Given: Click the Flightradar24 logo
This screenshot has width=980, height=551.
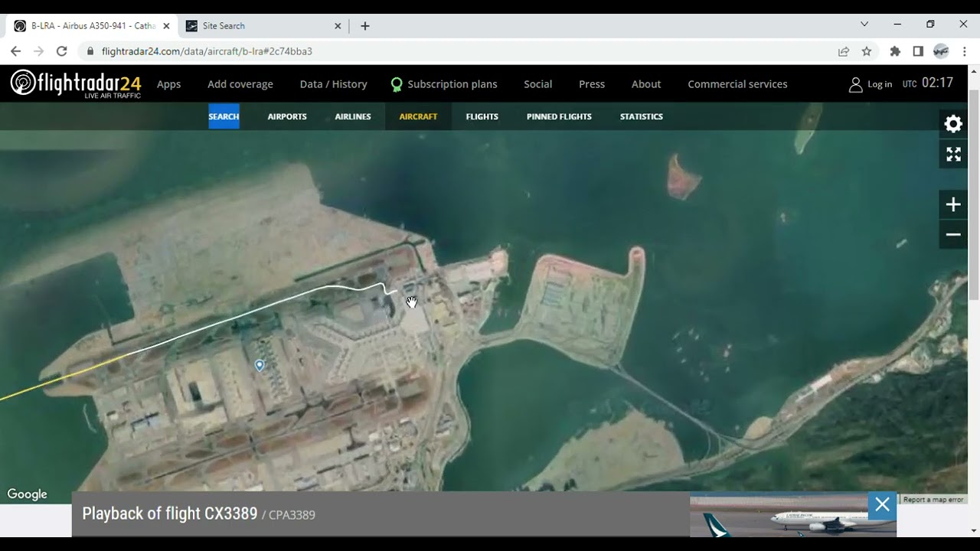Looking at the screenshot, I should 76,83.
